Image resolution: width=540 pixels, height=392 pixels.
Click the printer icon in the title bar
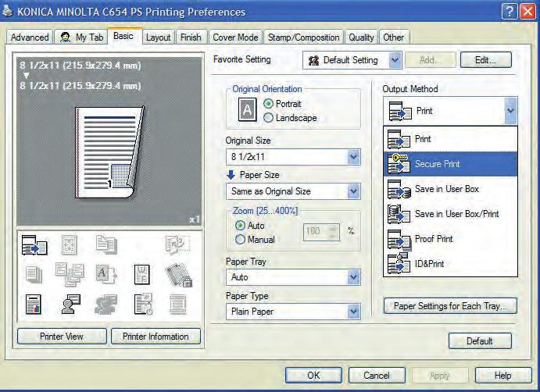click(7, 11)
